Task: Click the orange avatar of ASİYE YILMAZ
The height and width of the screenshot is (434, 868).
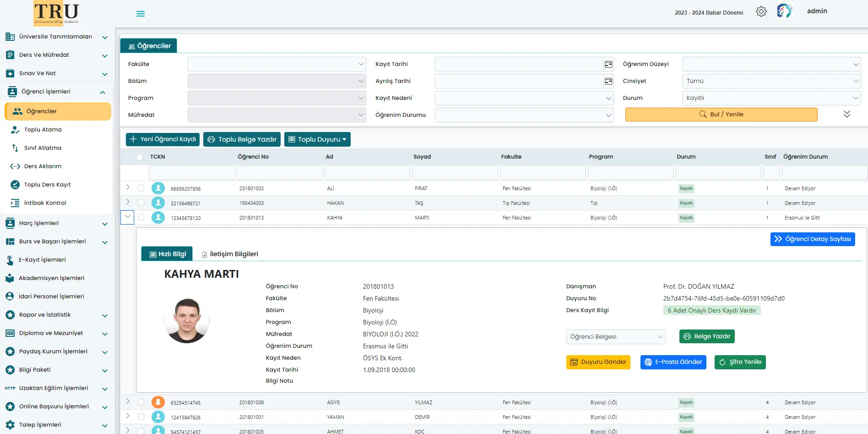Action: (x=158, y=402)
